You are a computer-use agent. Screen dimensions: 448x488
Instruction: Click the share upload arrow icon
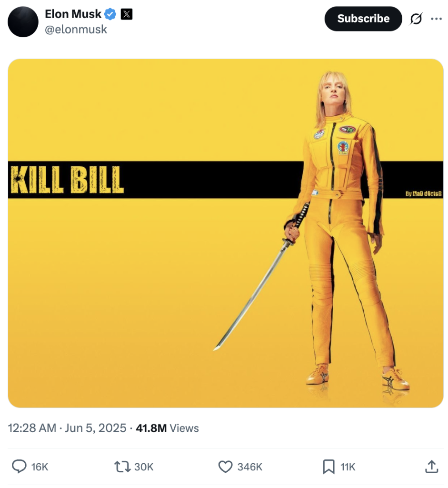(x=431, y=467)
